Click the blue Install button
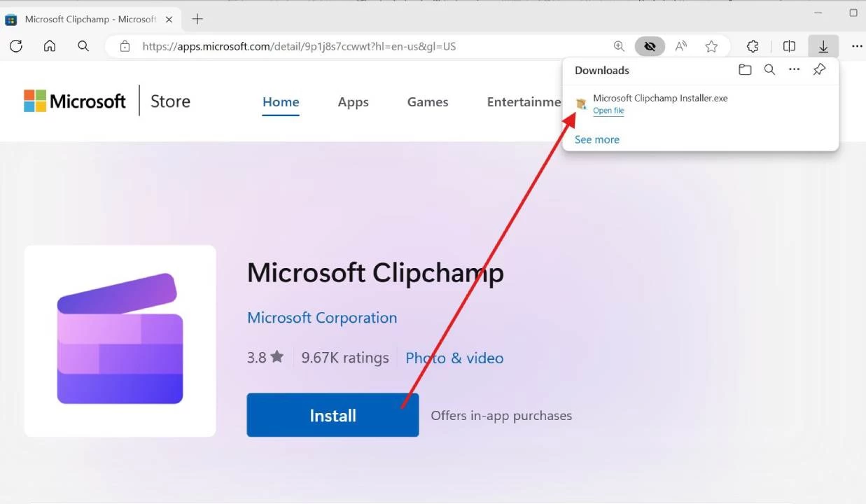Viewport: 866px width, 504px height. pos(333,415)
